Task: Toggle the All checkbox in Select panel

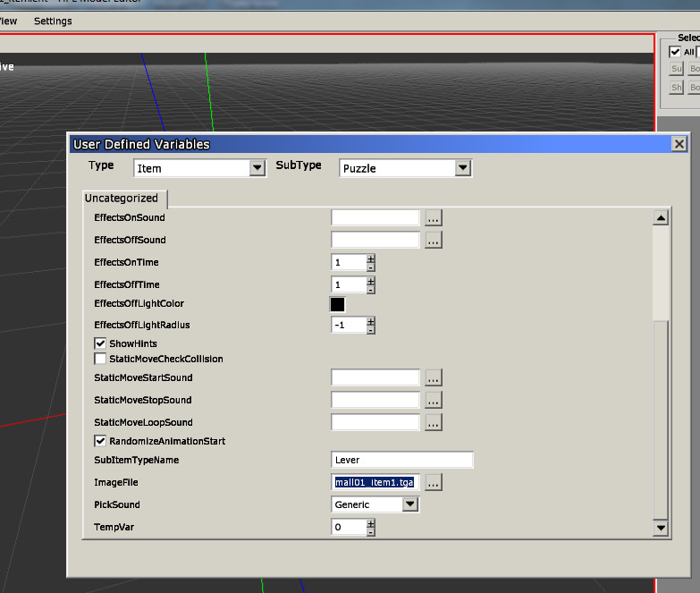Action: (x=675, y=52)
